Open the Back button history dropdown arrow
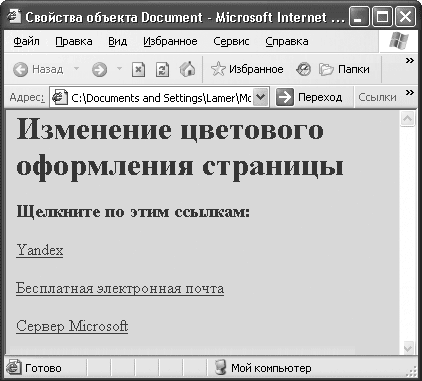The image size is (422, 381). pos(76,69)
